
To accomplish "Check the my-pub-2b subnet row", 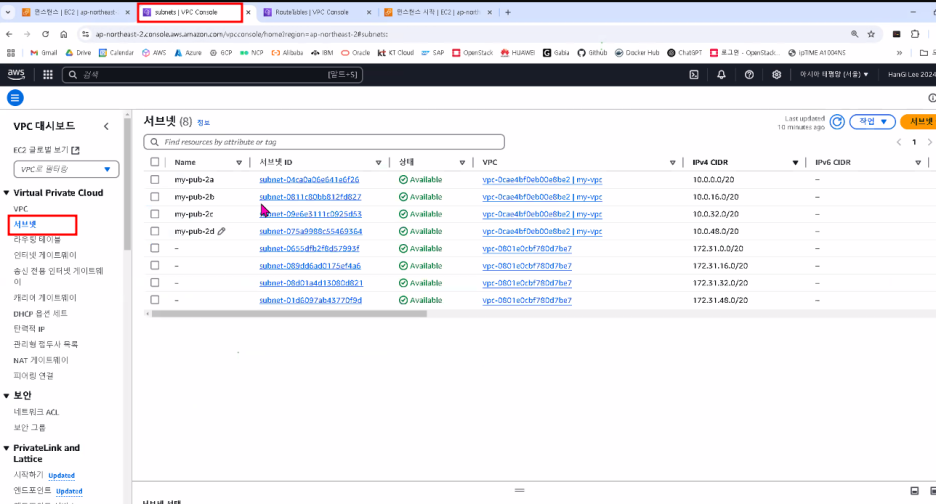I will pos(155,196).
